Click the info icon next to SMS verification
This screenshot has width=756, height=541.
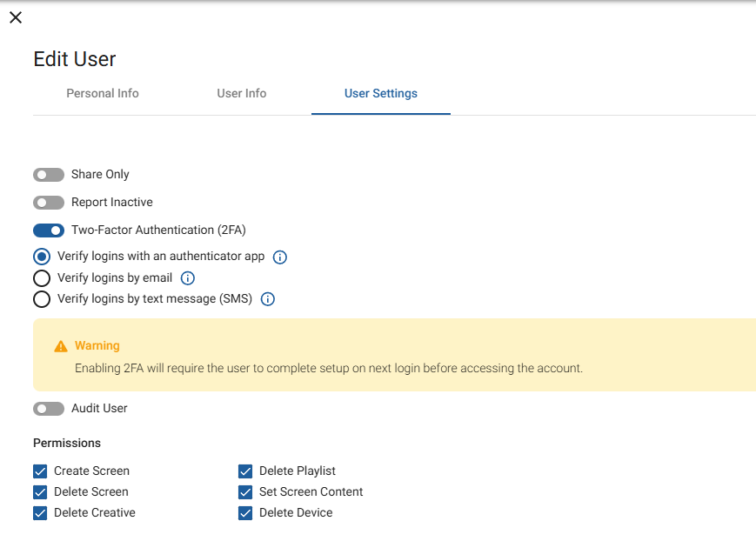[267, 299]
